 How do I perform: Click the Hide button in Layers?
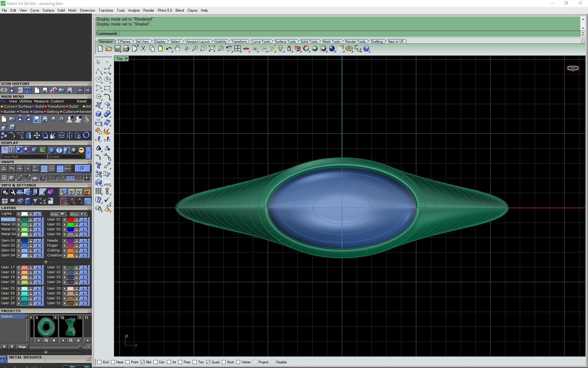point(58,214)
